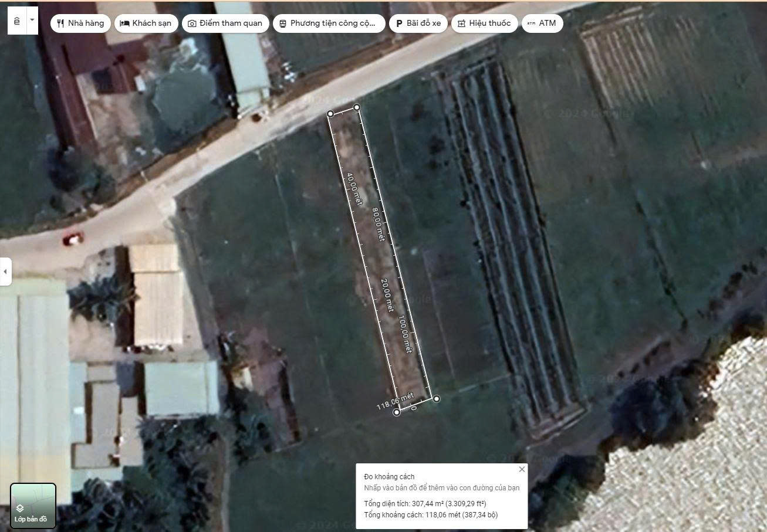The height and width of the screenshot is (532, 767).
Task: Close the Đo khoảng cách popup
Action: coord(522,469)
